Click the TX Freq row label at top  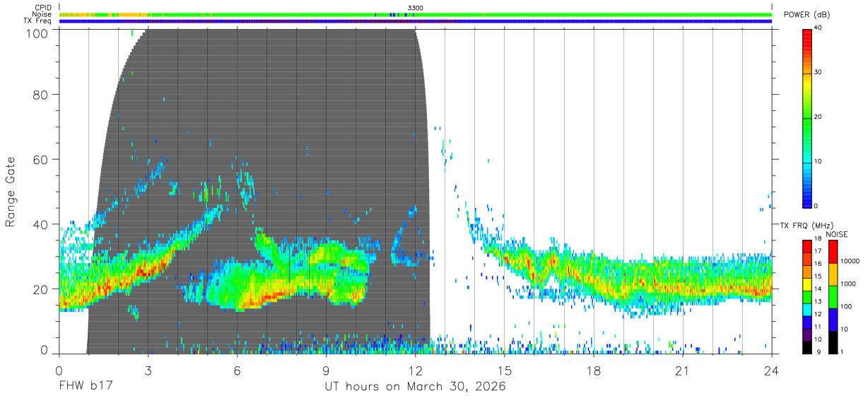pos(38,21)
